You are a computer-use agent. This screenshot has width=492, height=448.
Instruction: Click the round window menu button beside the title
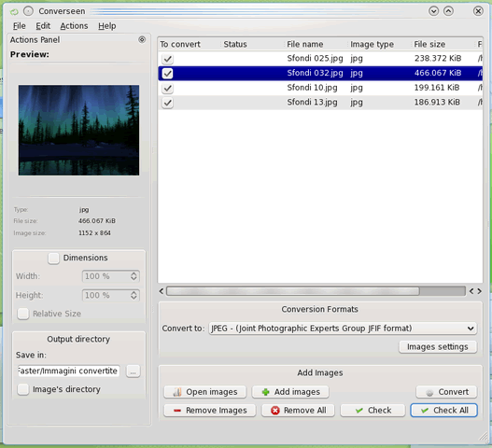(28, 11)
